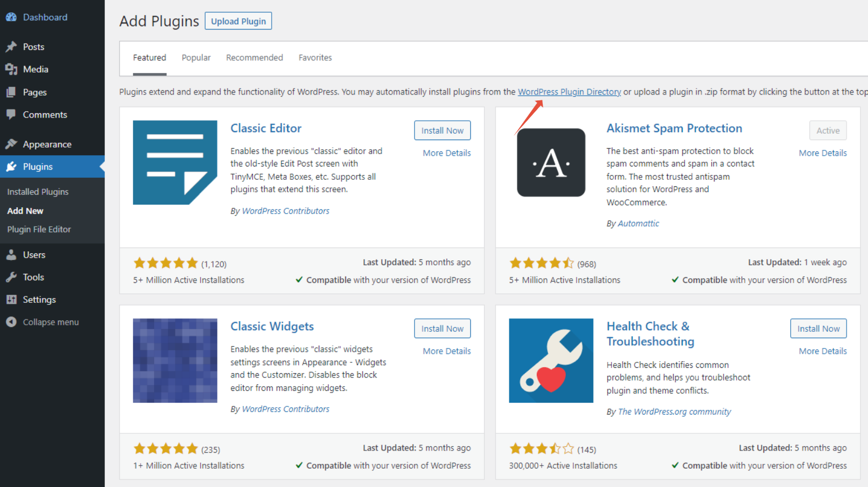The width and height of the screenshot is (868, 487).
Task: Click '1+ Million Active Installations' text
Action: pyautogui.click(x=188, y=466)
